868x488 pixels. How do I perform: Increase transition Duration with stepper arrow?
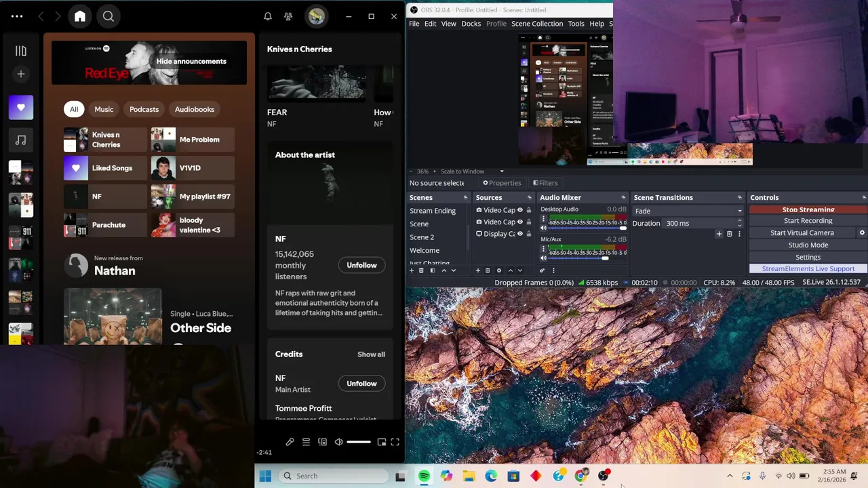[739, 220]
